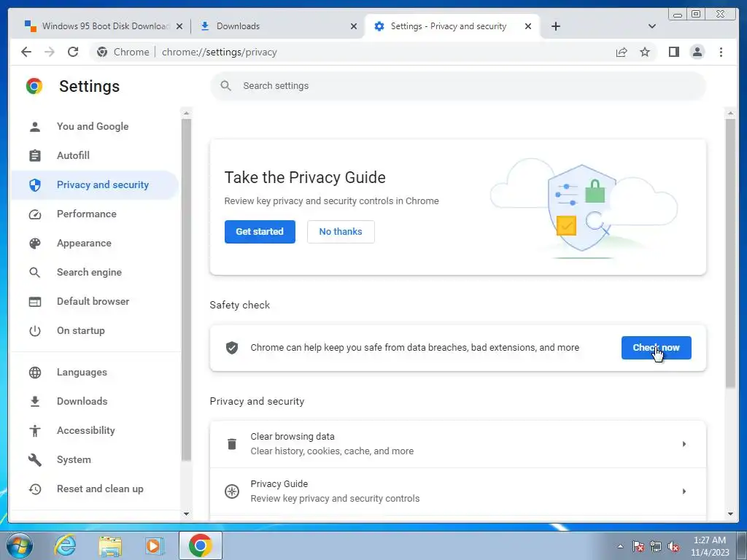747x560 pixels.
Task: Bookmark this page with the star icon
Action: (x=645, y=52)
